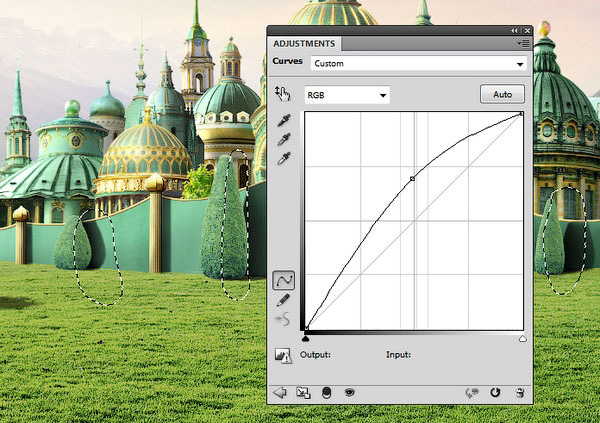Screen dimensions: 600x423
Task: Open the Curves preset dropdown showing Custom
Action: tap(418, 64)
